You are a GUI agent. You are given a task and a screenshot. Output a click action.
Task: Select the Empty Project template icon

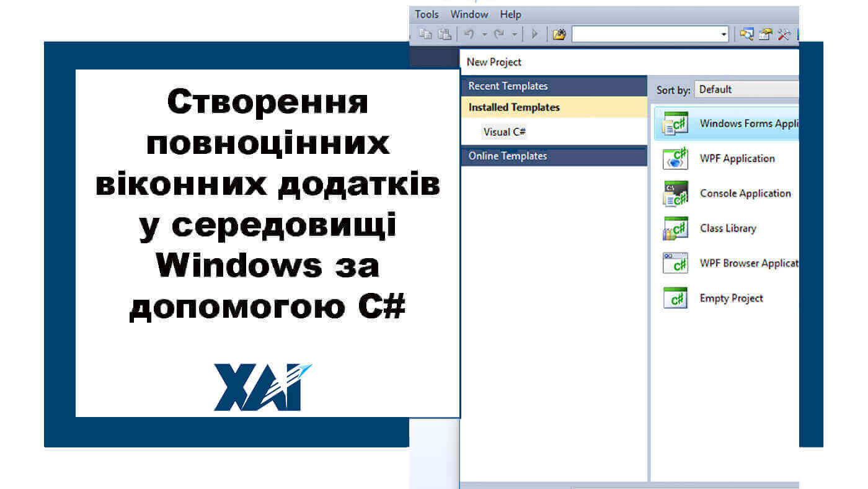676,297
